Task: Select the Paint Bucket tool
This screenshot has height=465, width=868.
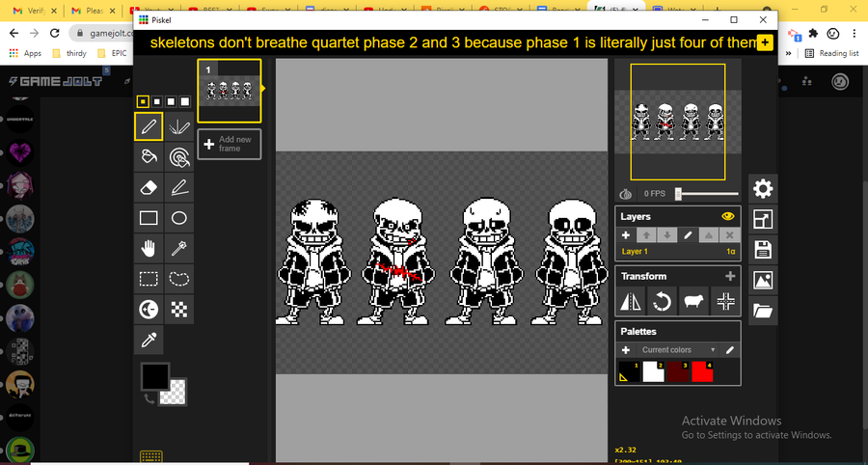Action: [x=149, y=157]
